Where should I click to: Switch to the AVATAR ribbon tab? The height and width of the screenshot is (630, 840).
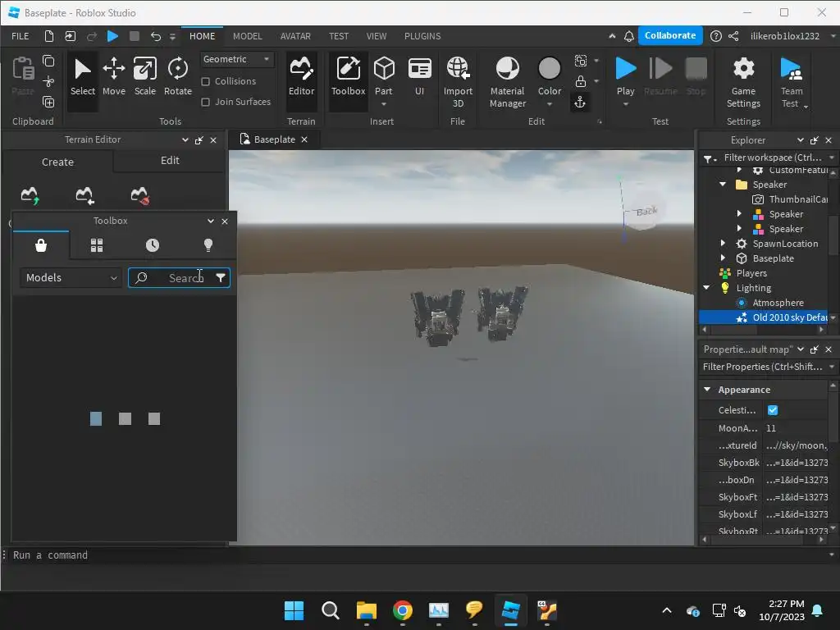click(x=295, y=36)
